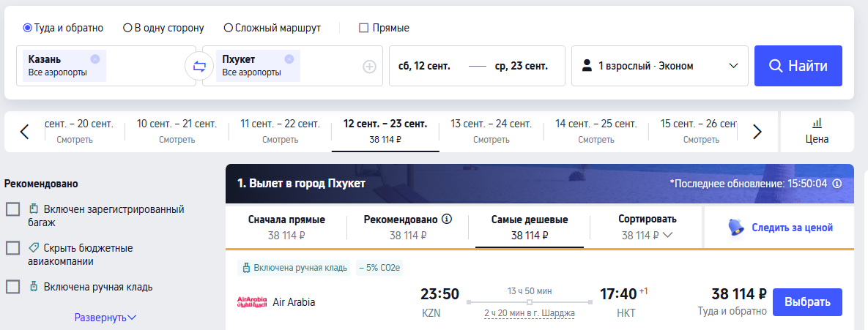Open info icon next to Рекомендовано
Image resolution: width=868 pixels, height=330 pixels.
[447, 219]
